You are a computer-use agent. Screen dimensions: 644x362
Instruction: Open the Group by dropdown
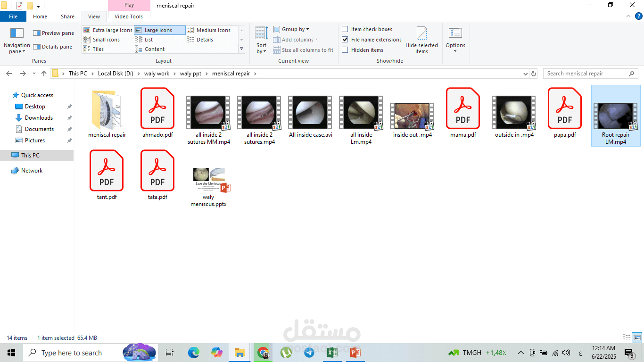pos(291,29)
